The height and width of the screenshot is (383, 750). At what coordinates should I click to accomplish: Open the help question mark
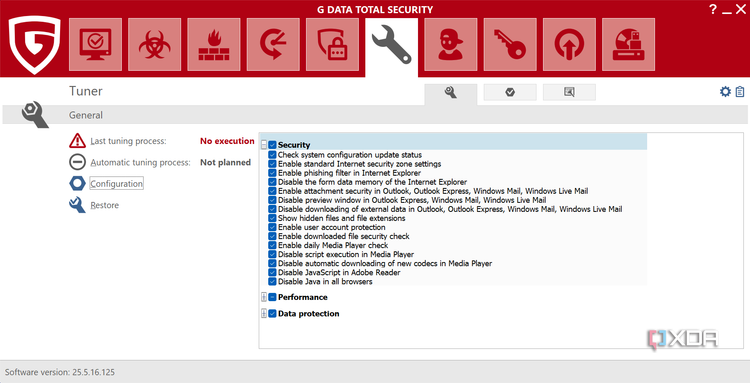click(713, 9)
